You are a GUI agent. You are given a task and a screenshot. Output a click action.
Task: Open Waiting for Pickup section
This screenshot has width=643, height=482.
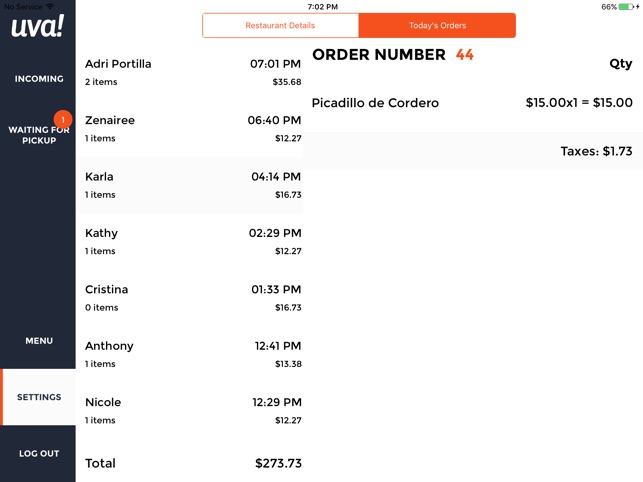point(39,135)
